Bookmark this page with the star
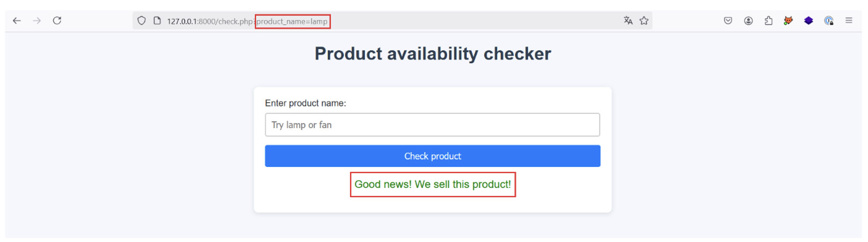Viewport: 868px width, 242px height. [644, 21]
